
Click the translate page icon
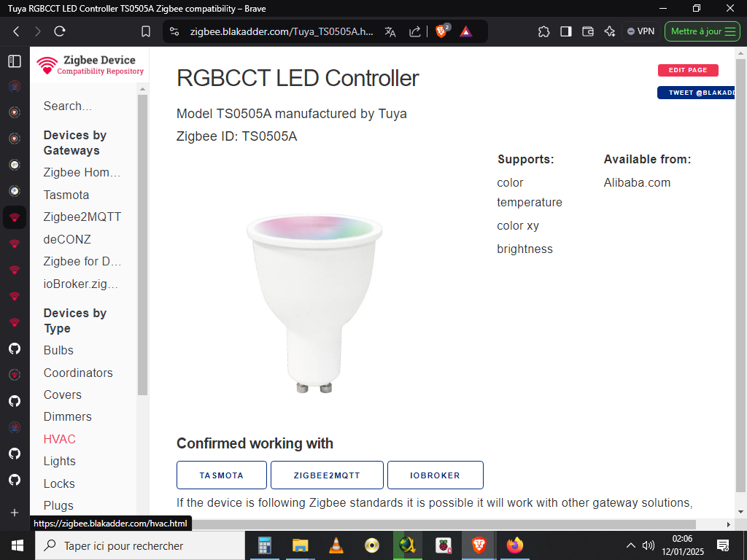(x=390, y=31)
